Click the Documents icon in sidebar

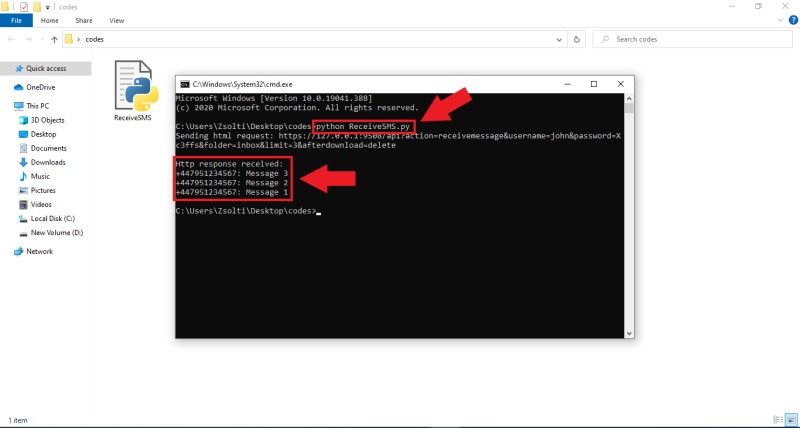pyautogui.click(x=23, y=148)
